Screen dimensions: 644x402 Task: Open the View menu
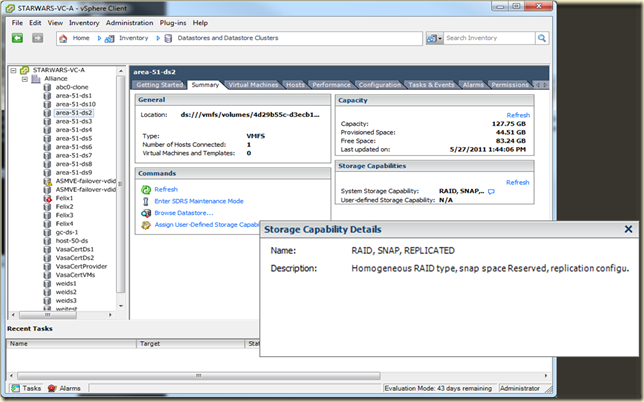click(x=55, y=23)
